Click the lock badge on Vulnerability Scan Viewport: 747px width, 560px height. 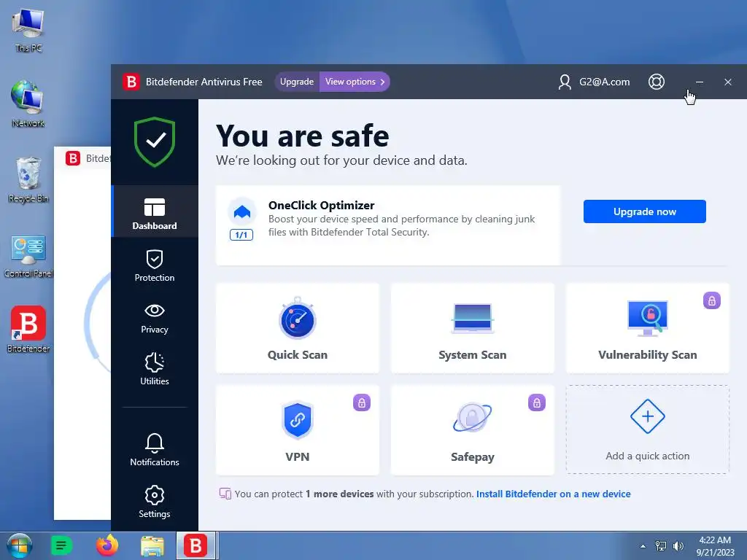point(712,301)
